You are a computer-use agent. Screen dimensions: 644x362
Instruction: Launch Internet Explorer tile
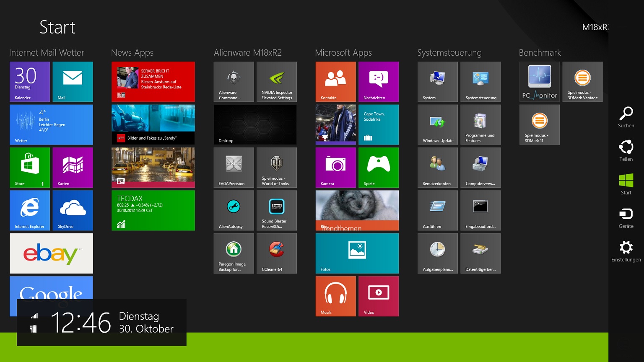30,210
